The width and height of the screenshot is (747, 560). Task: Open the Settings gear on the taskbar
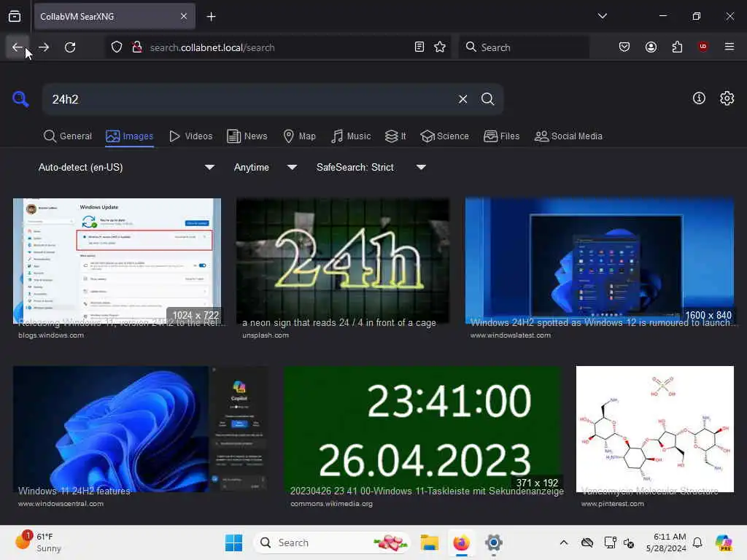pos(494,542)
